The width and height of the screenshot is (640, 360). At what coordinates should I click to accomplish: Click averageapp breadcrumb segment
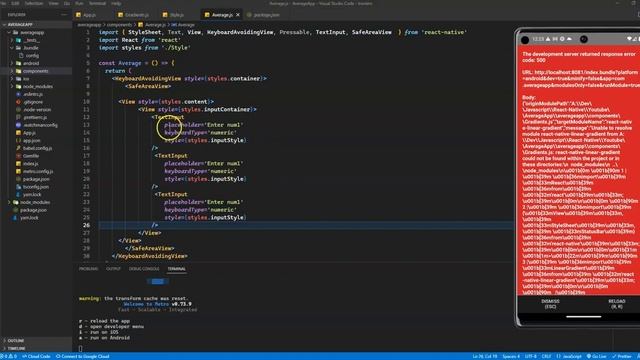tap(89, 25)
